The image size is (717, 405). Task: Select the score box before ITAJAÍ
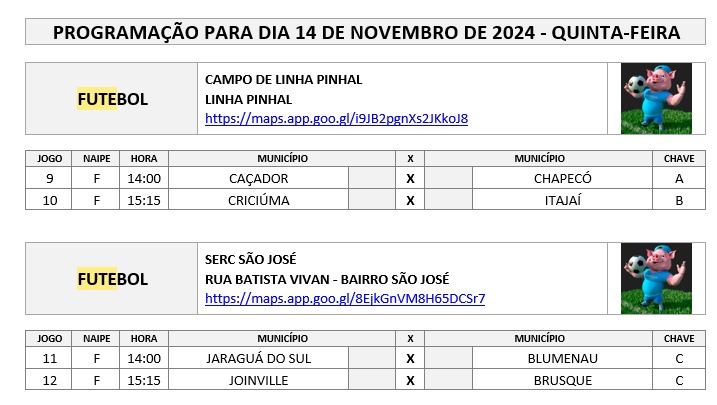pyautogui.click(x=449, y=200)
